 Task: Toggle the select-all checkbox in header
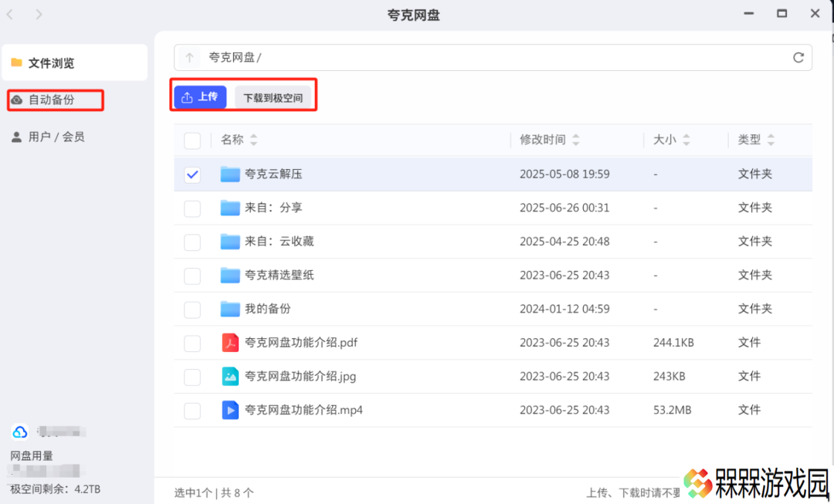(x=192, y=140)
